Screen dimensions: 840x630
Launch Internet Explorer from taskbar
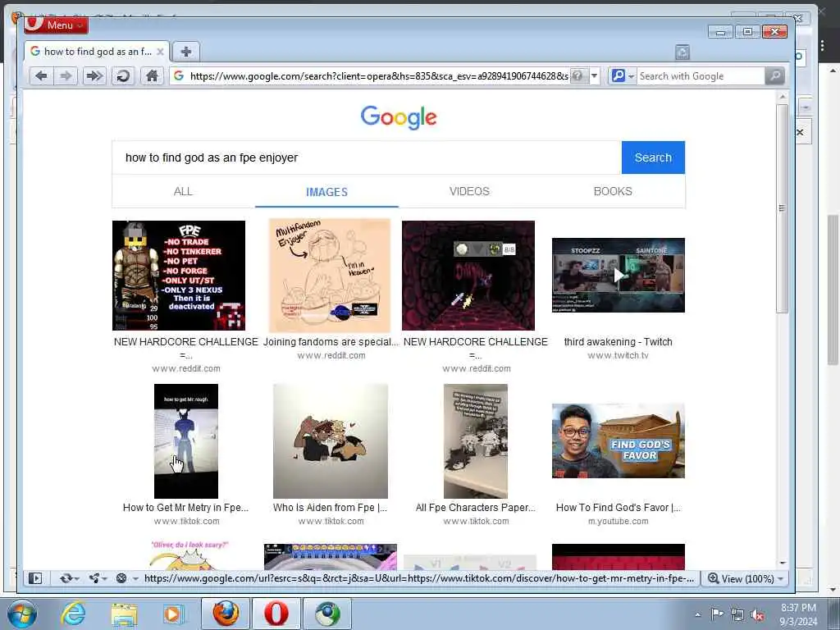point(73,614)
